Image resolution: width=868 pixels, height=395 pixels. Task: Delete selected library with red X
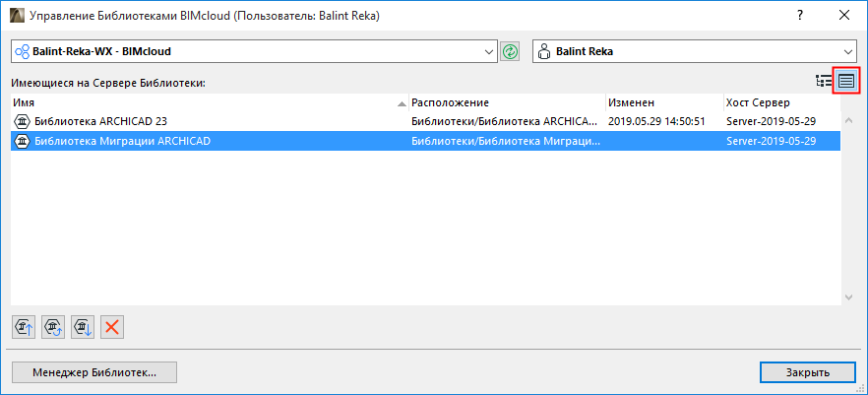point(112,327)
